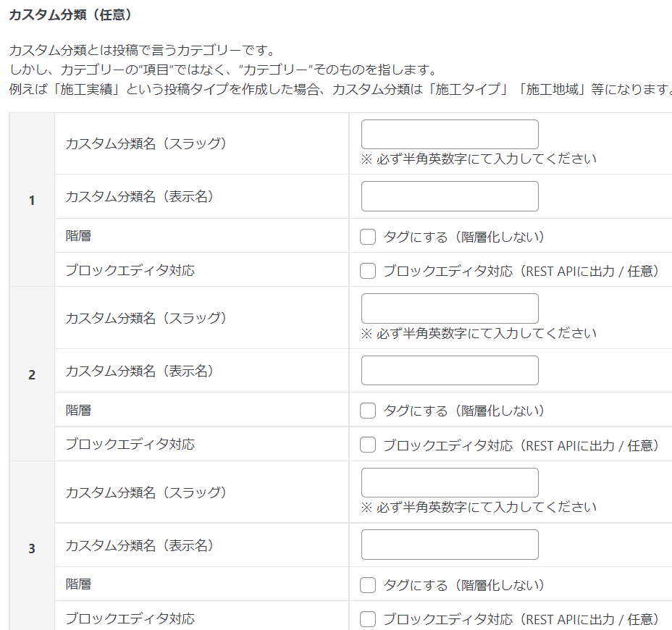Screen dimensions: 672x630
Task: Enable the タグにする checkbox in section 1
Action: pos(368,237)
